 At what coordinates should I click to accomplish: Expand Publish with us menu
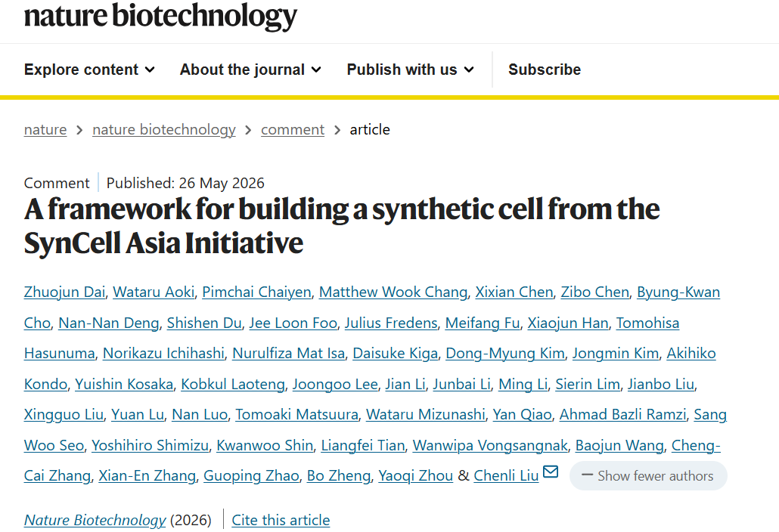[411, 70]
